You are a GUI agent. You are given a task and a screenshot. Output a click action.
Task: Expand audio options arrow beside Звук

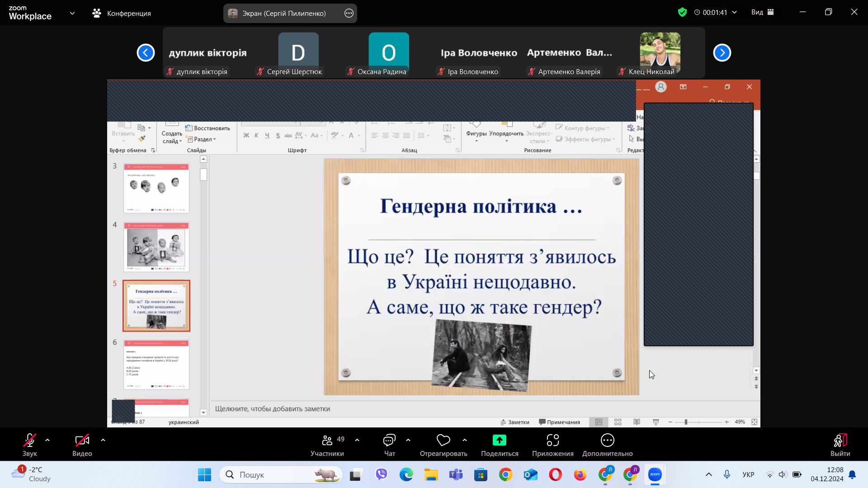[x=47, y=440]
